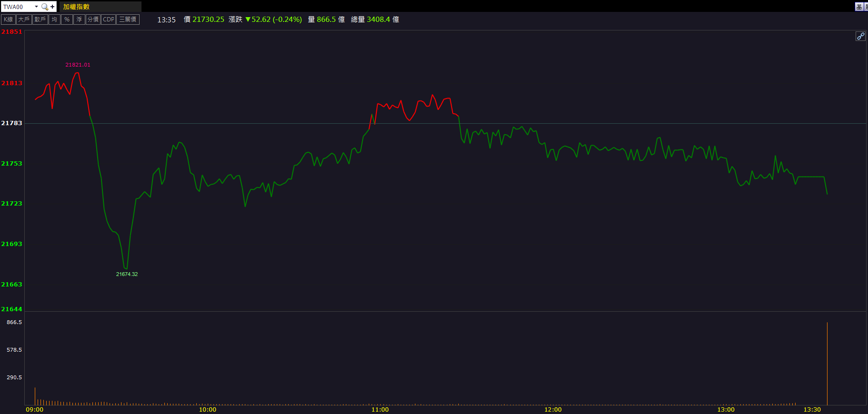Switch to the K線 chart view

pos(9,20)
